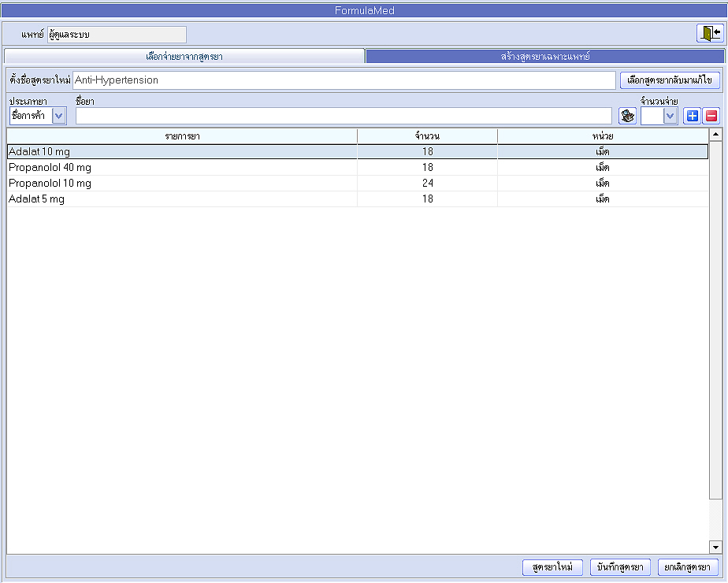
Task: Click unit เม็ด in Adalat 5 mg row
Action: [x=603, y=199]
